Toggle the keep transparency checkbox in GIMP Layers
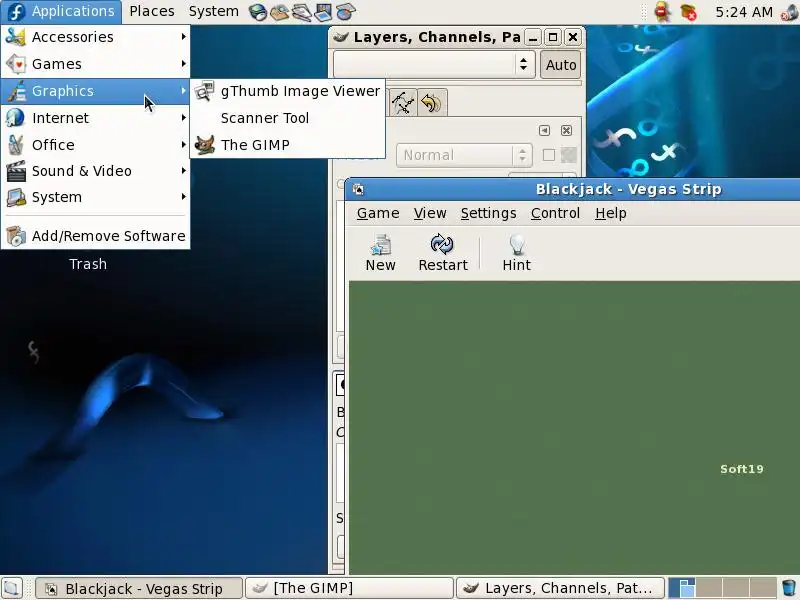 [549, 155]
